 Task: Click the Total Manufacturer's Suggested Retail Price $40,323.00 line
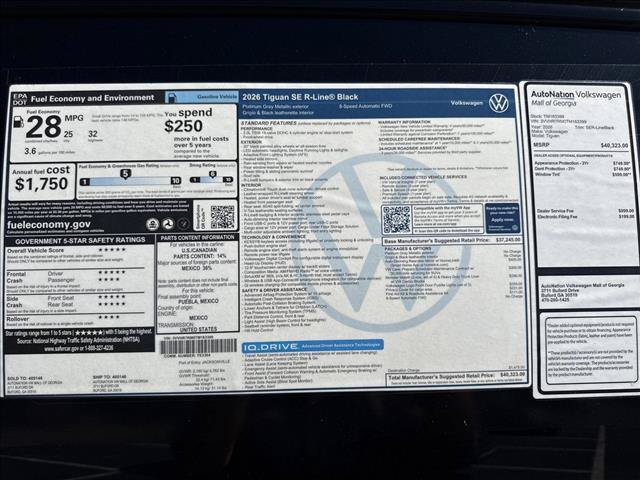tap(456, 376)
